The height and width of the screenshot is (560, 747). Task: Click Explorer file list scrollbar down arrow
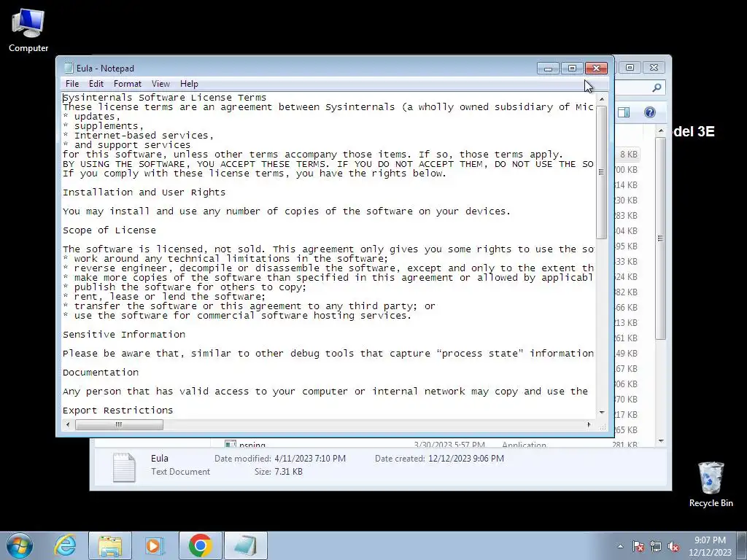661,441
